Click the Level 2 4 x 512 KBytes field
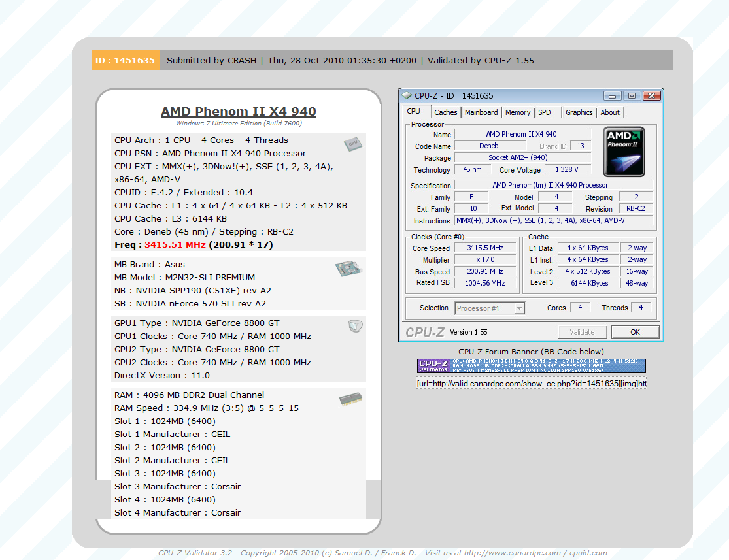The height and width of the screenshot is (560, 729). [589, 271]
